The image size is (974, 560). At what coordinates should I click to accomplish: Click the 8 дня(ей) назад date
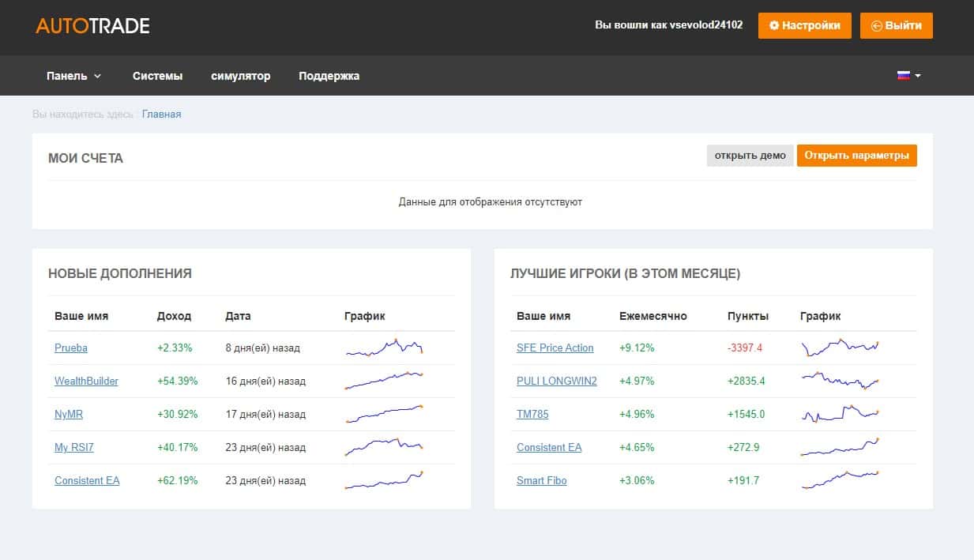263,348
